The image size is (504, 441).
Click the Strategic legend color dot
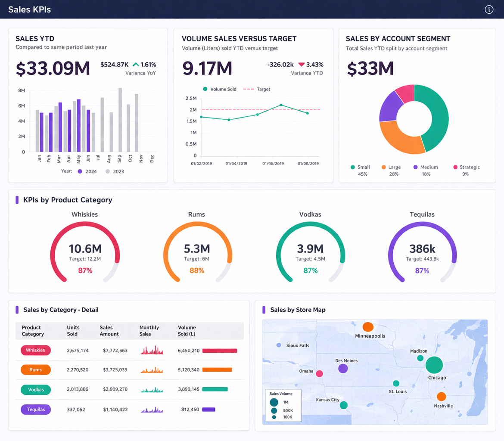pos(456,167)
